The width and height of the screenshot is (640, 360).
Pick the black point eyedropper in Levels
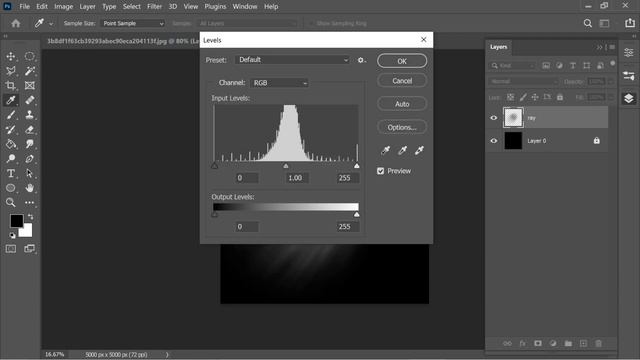(385, 151)
